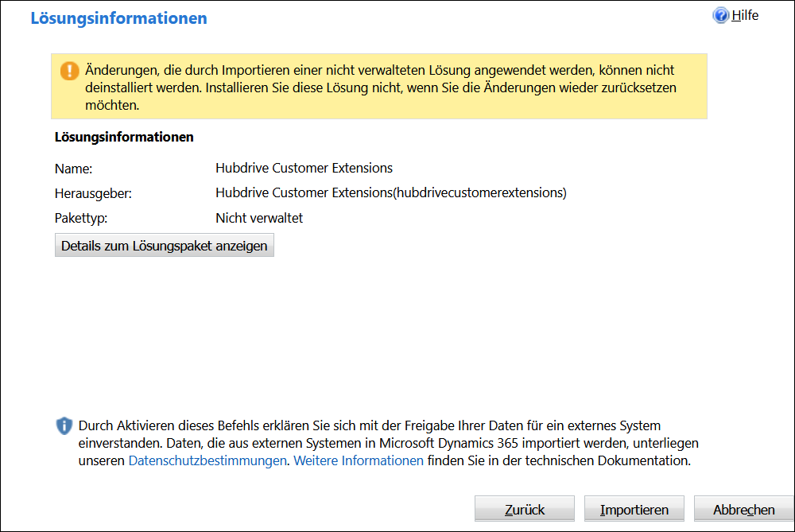Click the bold Lösungsinformationen section heading
Viewport: 795px width, 532px height.
point(124,137)
